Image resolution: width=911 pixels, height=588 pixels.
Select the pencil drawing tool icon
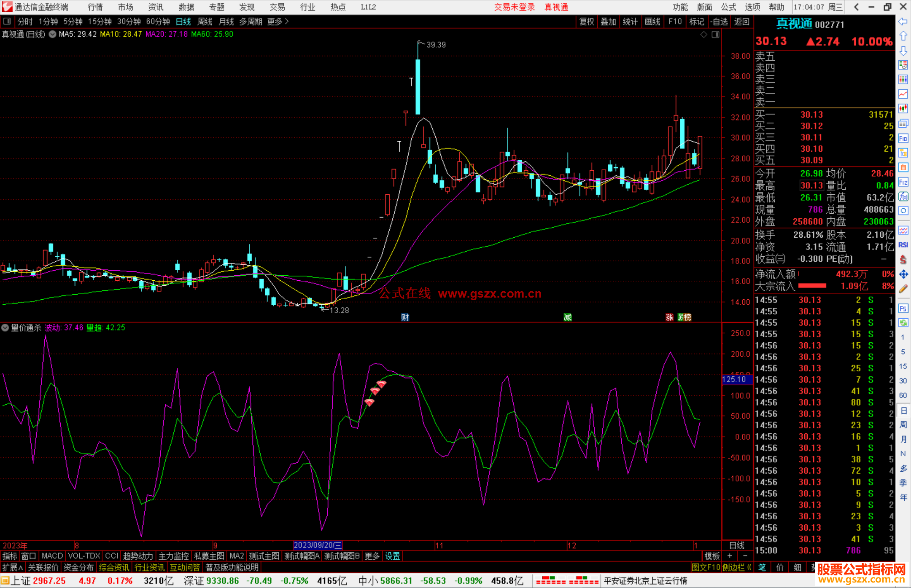pos(903,289)
